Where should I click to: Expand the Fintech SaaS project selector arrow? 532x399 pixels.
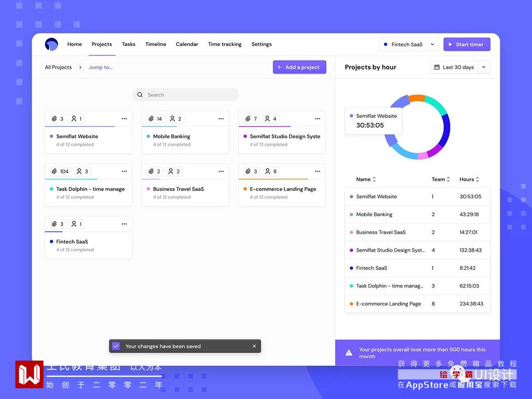click(x=432, y=44)
